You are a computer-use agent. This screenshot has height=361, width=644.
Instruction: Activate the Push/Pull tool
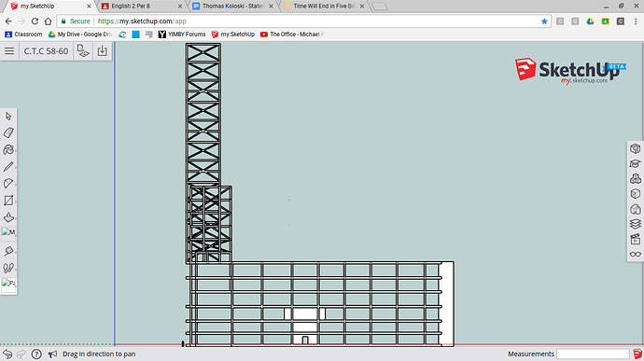click(x=8, y=217)
